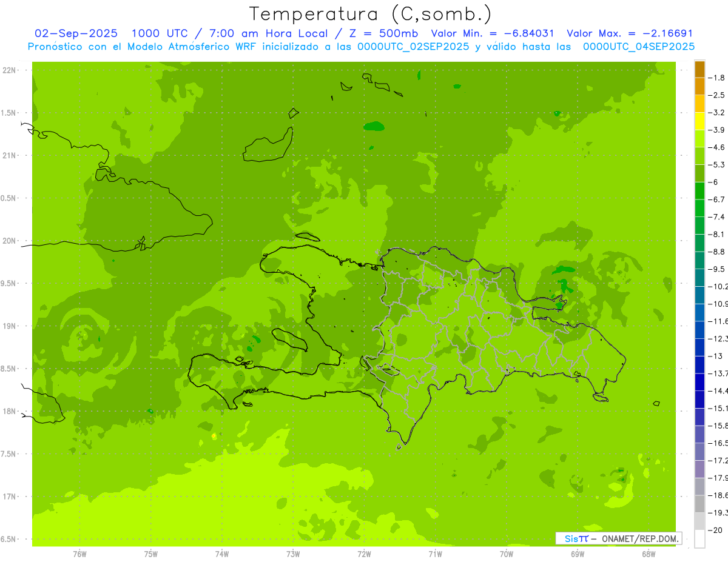The image size is (728, 562).
Task: Click the '-8.1' colorbar value
Action: tap(718, 234)
